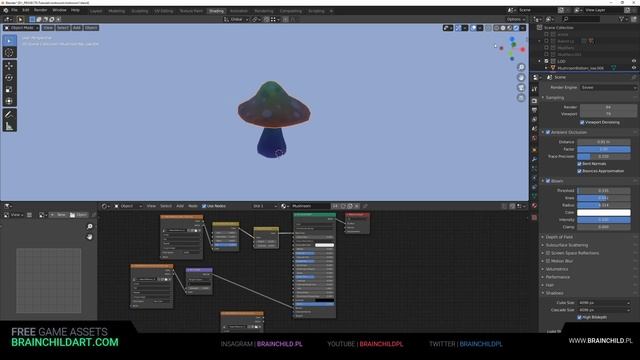Enable the Screen Space Reflections checkbox
This screenshot has width=640, height=360.
pyautogui.click(x=548, y=253)
